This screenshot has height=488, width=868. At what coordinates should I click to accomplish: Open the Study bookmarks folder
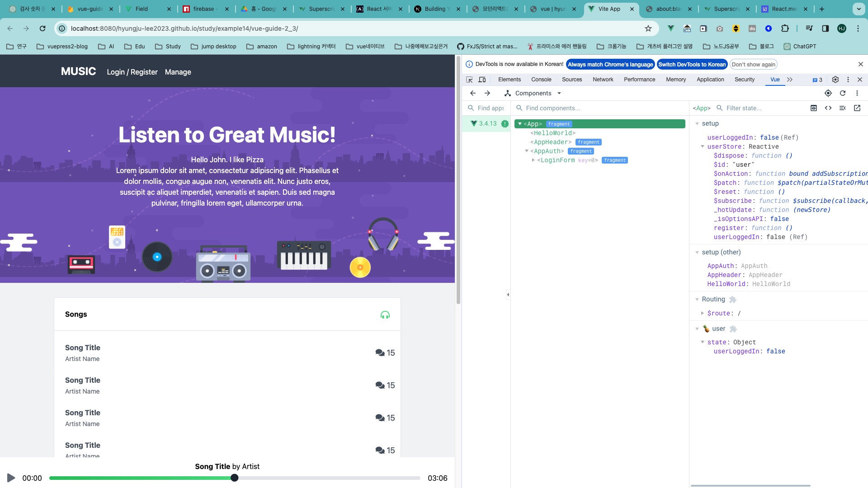click(x=168, y=46)
